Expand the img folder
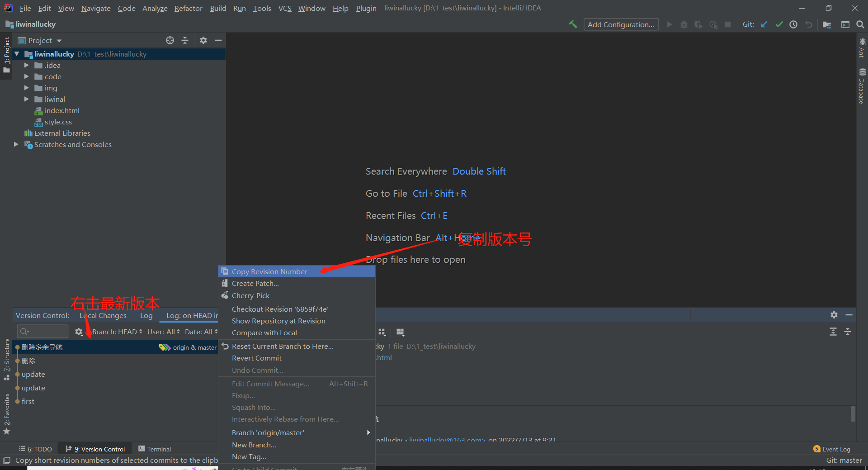868x470 pixels. (x=26, y=88)
